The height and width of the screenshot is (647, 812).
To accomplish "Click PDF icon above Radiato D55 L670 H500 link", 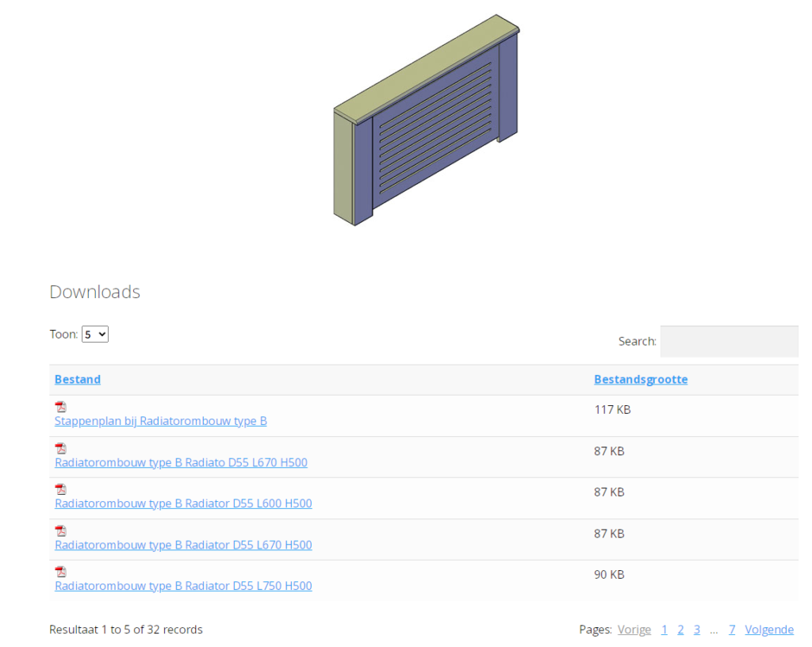I will (60, 448).
